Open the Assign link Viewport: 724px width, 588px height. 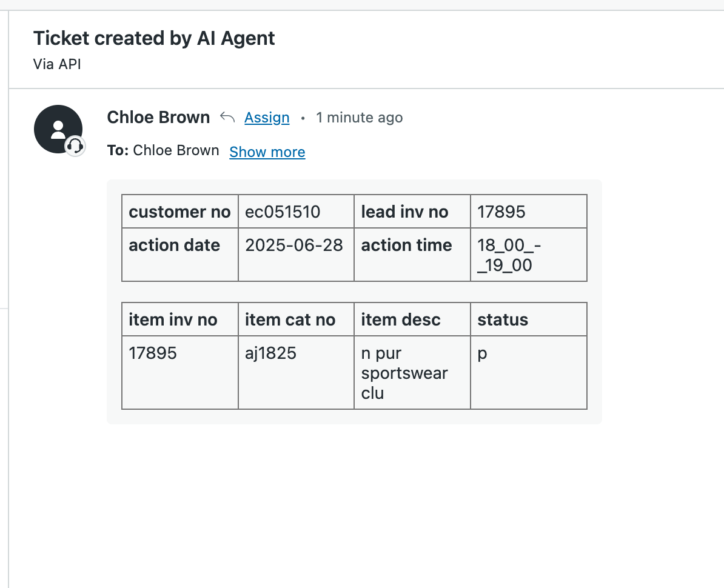[267, 118]
